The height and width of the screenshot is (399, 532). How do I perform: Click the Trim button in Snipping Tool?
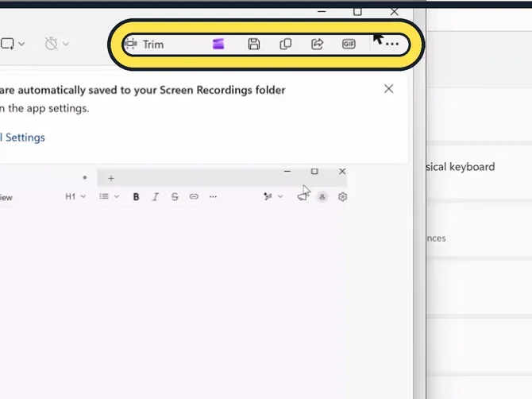pyautogui.click(x=144, y=45)
